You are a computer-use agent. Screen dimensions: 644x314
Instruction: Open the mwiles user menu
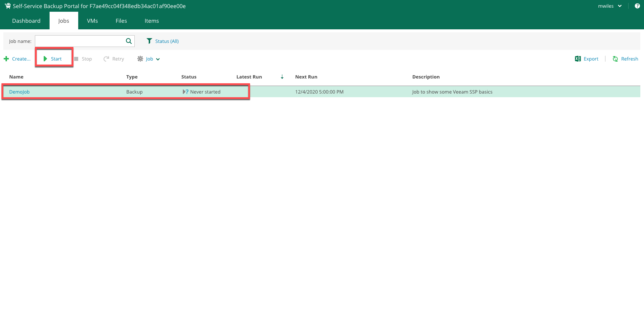coord(609,6)
